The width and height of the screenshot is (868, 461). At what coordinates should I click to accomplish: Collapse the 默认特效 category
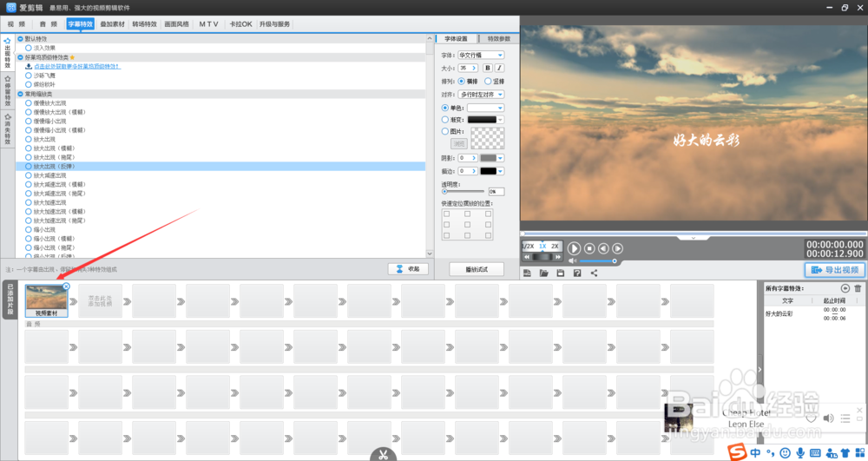(21, 39)
